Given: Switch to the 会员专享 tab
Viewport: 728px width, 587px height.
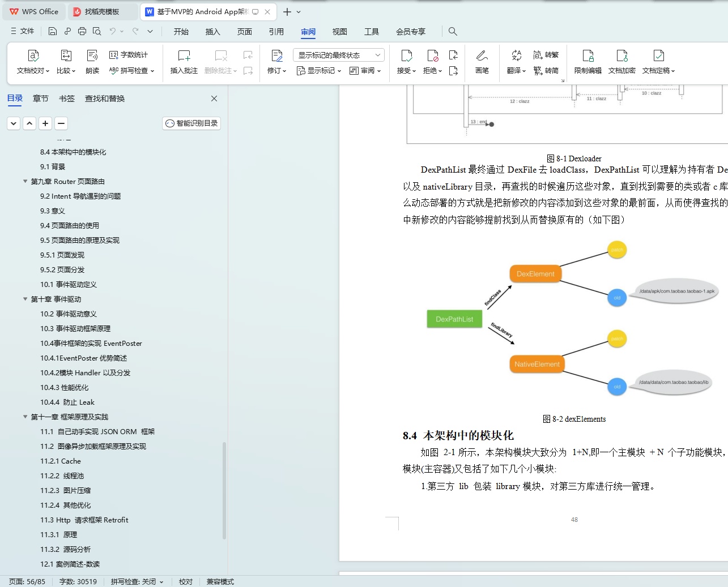Looking at the screenshot, I should tap(411, 32).
